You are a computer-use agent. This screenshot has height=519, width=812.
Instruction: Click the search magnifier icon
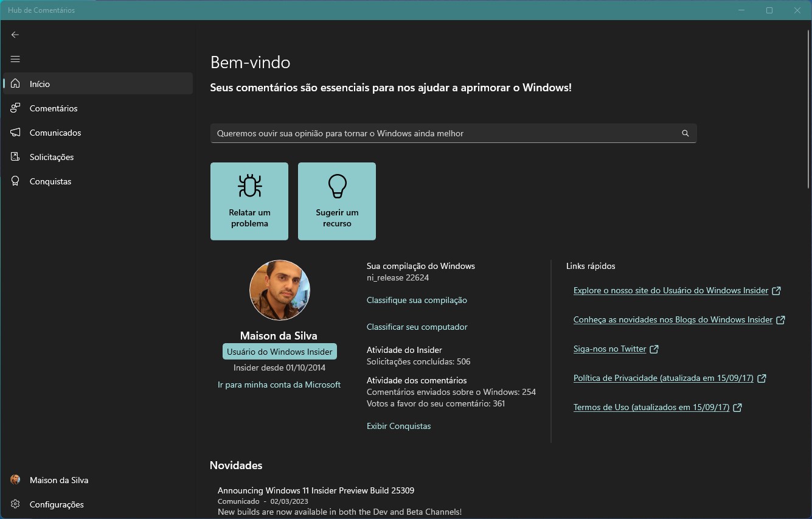685,133
